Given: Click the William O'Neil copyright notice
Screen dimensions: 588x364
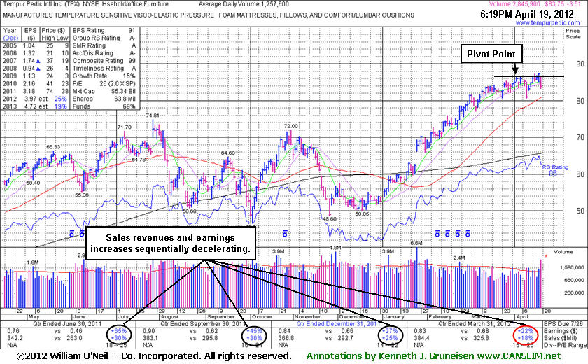Looking at the screenshot, I should click(x=154, y=356).
